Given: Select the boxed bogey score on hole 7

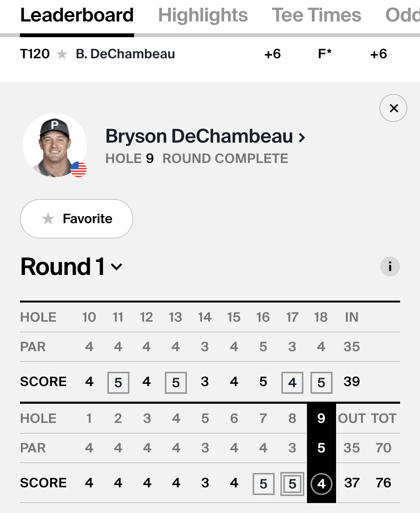Looking at the screenshot, I should coord(264,484).
